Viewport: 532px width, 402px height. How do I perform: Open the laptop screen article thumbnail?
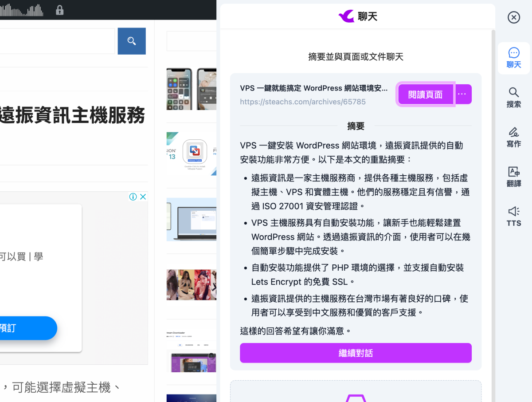tap(192, 219)
